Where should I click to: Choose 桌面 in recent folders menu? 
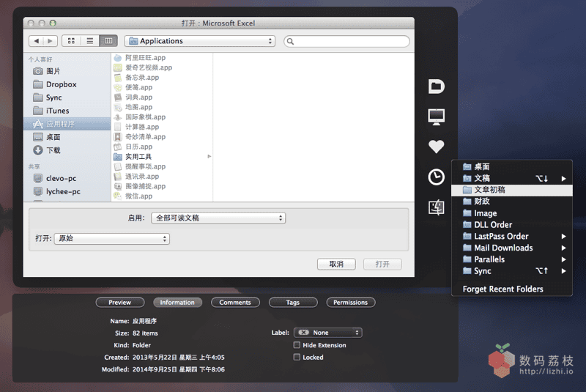click(512, 166)
